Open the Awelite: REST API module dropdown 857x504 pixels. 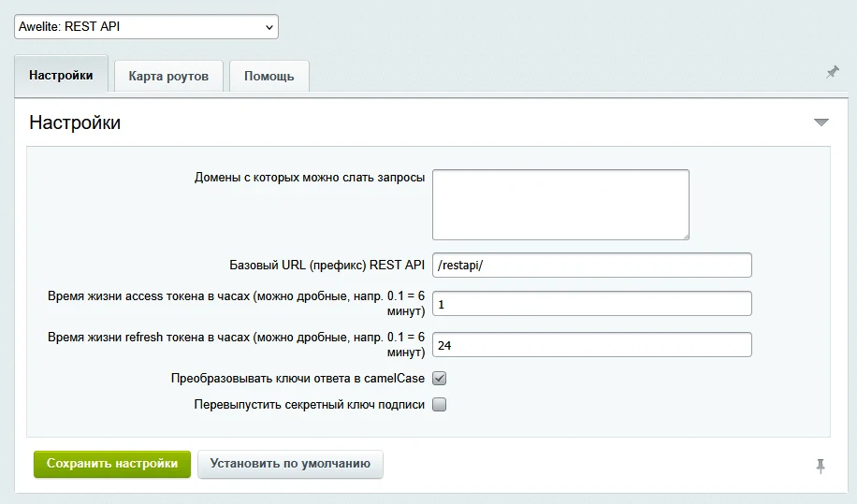tap(146, 27)
